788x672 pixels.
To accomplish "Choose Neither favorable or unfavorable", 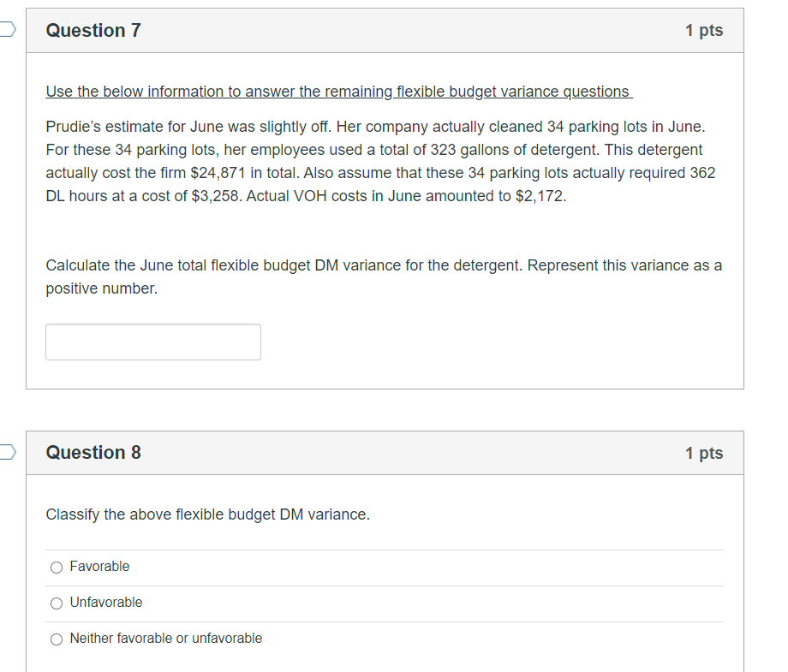I will (56, 639).
